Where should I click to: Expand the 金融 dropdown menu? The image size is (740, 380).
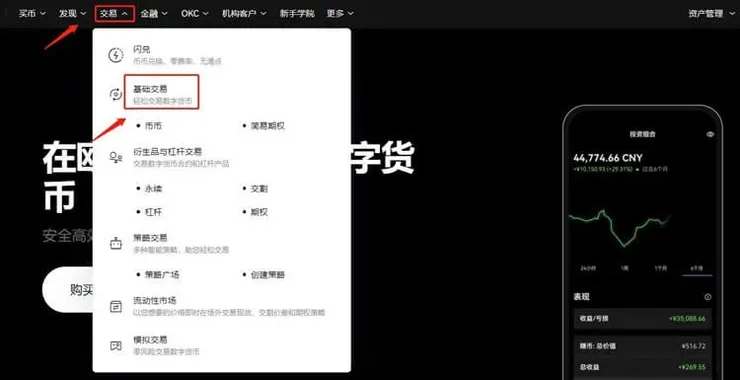tap(154, 14)
